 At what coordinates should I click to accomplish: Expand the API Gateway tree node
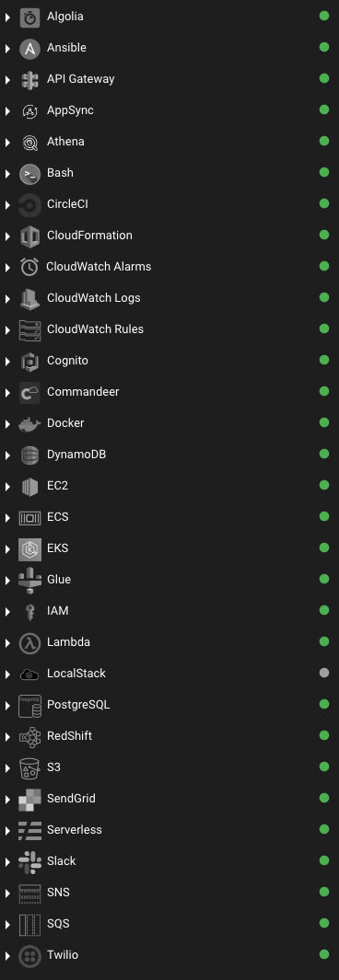click(x=8, y=80)
